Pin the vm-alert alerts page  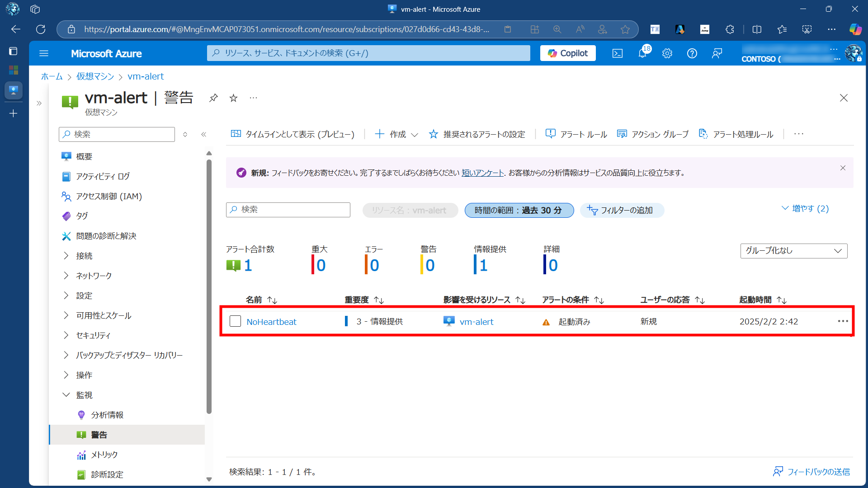213,98
